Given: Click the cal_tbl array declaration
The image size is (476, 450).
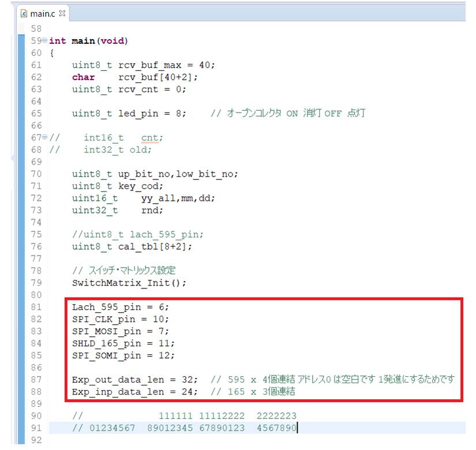Looking at the screenshot, I should coord(155,246).
